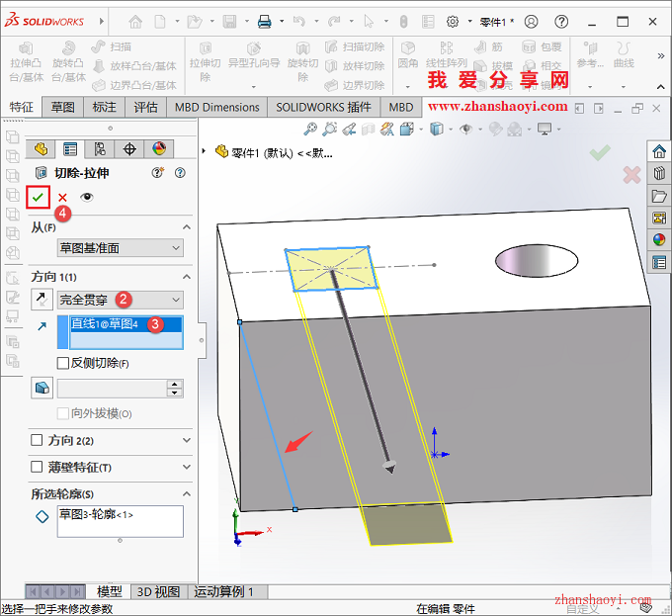Click Zoom to Area icon
The width and height of the screenshot is (672, 616).
coord(329,129)
